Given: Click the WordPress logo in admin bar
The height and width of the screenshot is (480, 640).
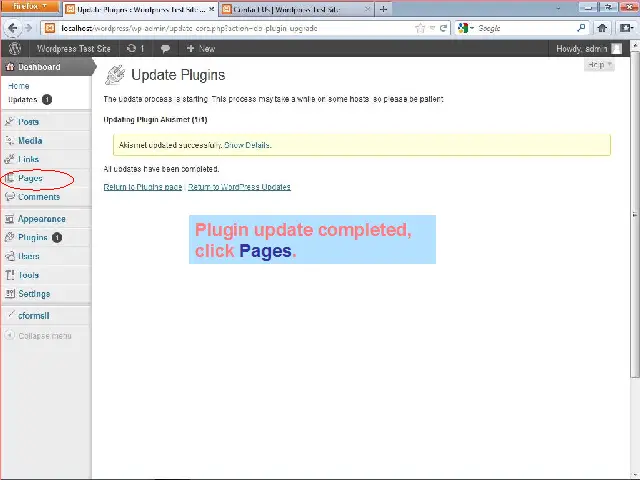Looking at the screenshot, I should pyautogui.click(x=15, y=49).
